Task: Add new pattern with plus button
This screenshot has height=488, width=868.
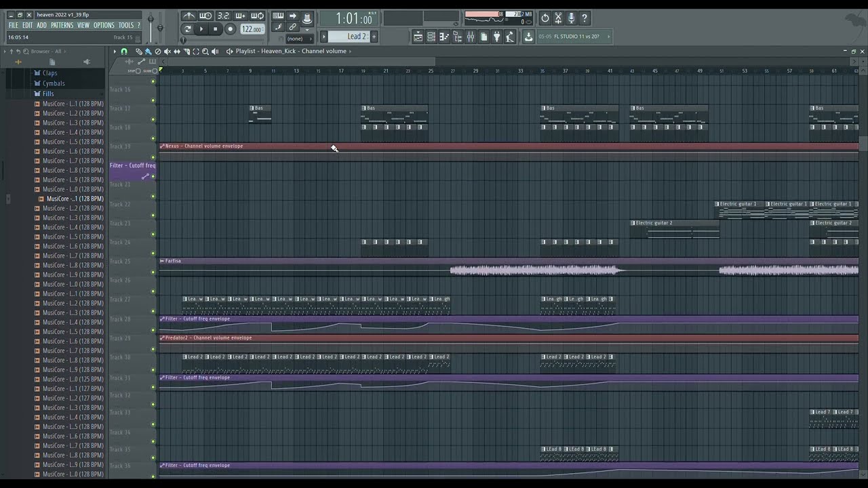Action: point(374,36)
